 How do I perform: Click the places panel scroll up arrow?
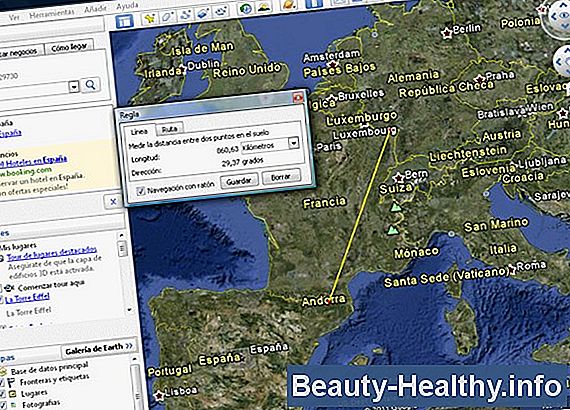coord(122,236)
